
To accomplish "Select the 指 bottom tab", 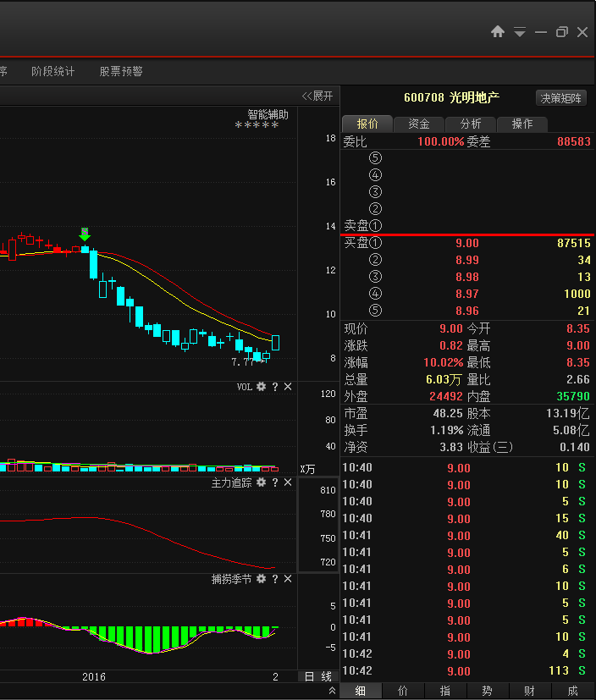I will tap(445, 691).
